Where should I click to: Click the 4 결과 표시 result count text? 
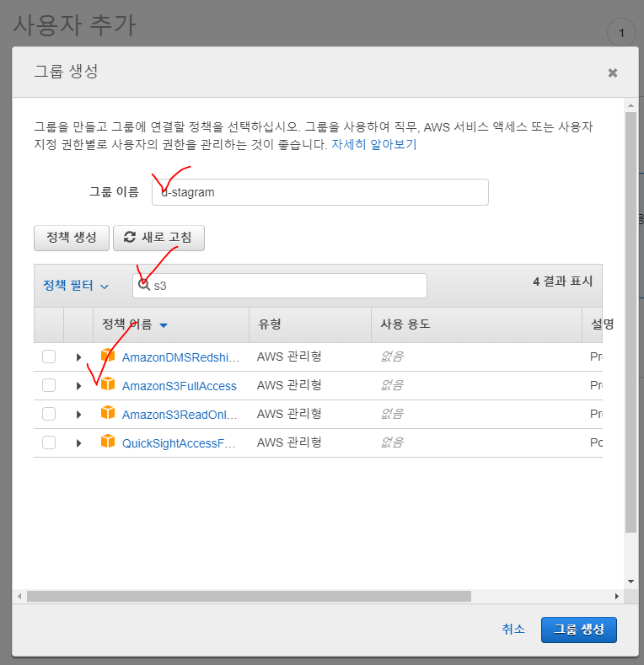pyautogui.click(x=562, y=282)
